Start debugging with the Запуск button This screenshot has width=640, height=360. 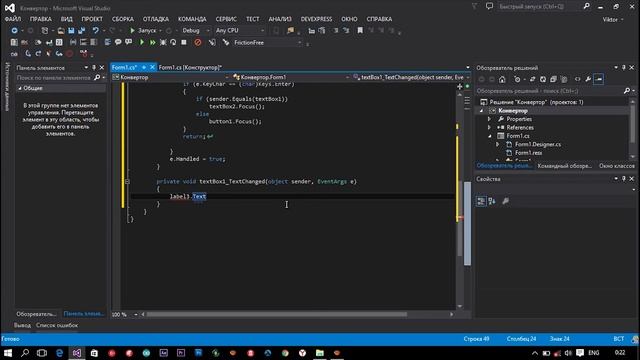[143, 30]
